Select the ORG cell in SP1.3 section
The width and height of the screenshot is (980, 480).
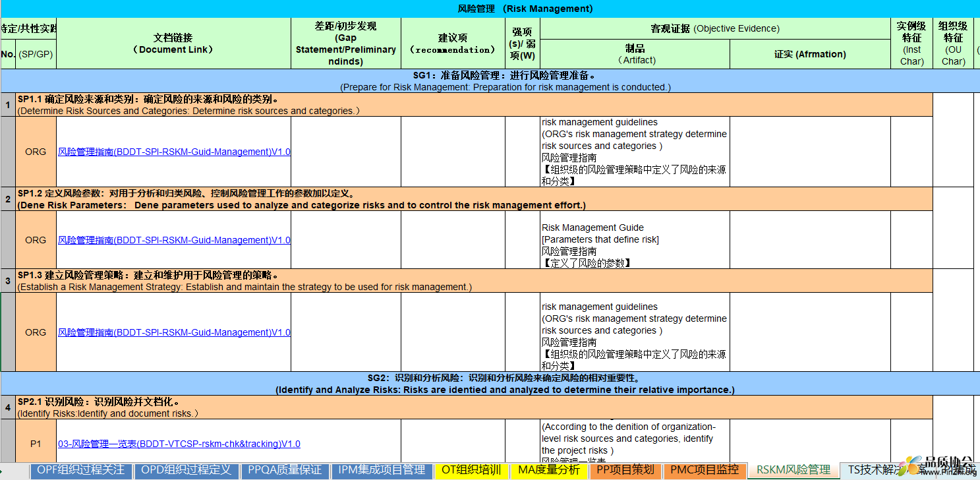[36, 332]
